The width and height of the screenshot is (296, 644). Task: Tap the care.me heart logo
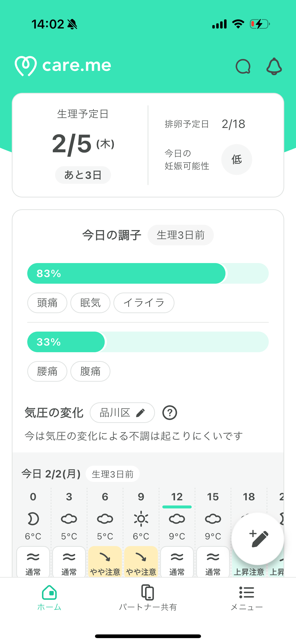[x=26, y=66]
